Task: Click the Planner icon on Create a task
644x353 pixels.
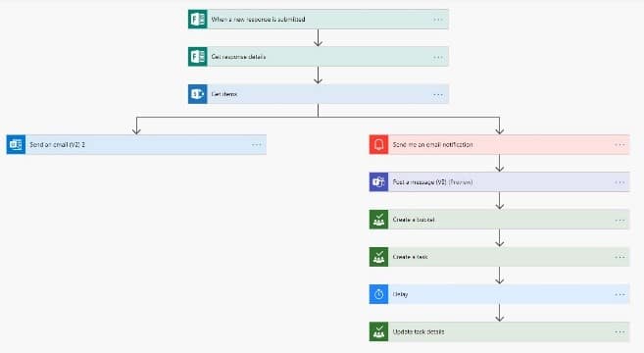Action: [378, 257]
